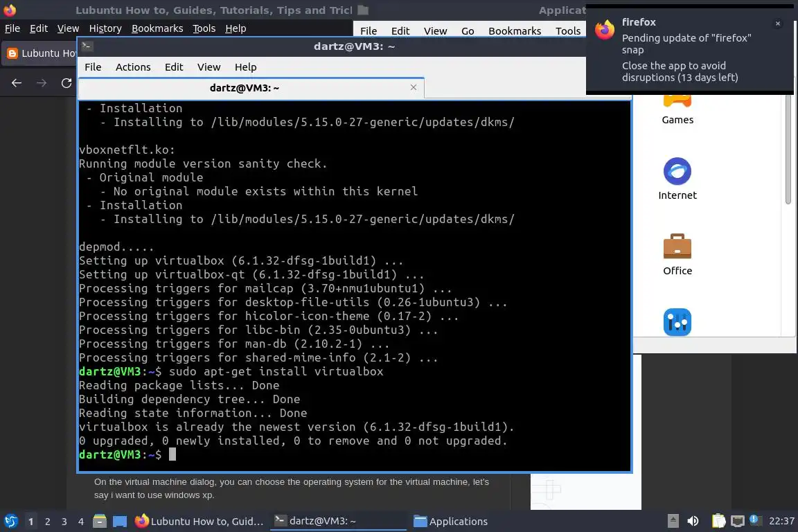Dismiss the firefox snap update notification

(778, 24)
